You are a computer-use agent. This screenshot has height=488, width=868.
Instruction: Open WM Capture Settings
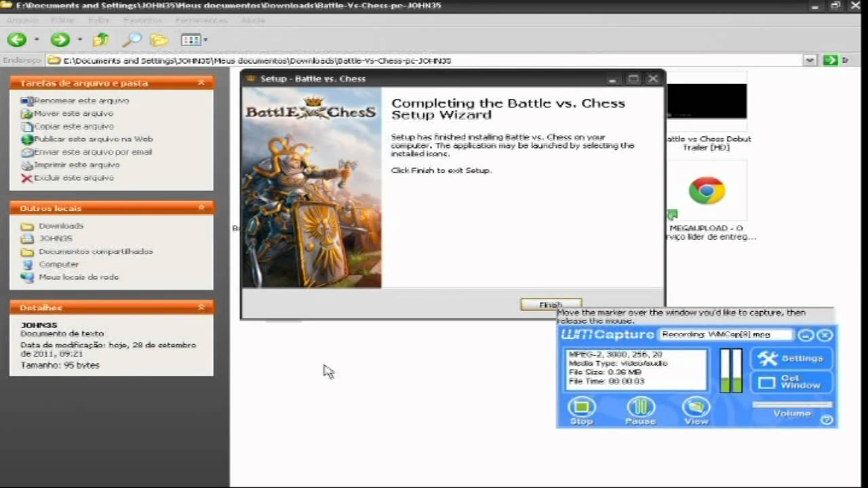(x=791, y=359)
